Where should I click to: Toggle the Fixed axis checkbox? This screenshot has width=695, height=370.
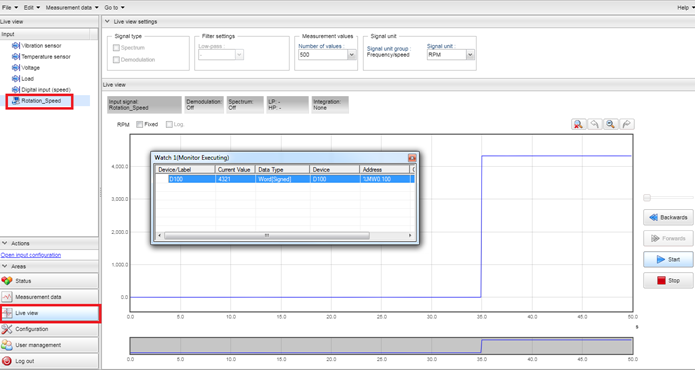click(x=140, y=125)
